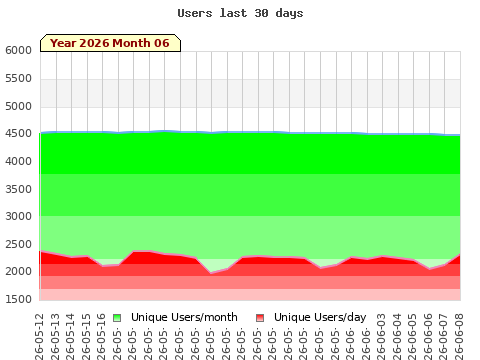The height and width of the screenshot is (360, 480).
Task: Click the 3000 y-axis label
Action: point(18,216)
